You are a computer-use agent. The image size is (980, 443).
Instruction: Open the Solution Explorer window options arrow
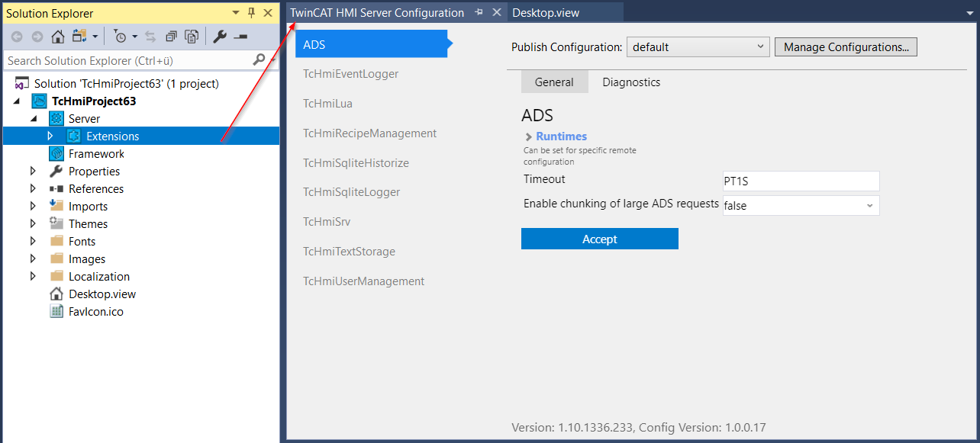[x=236, y=13]
